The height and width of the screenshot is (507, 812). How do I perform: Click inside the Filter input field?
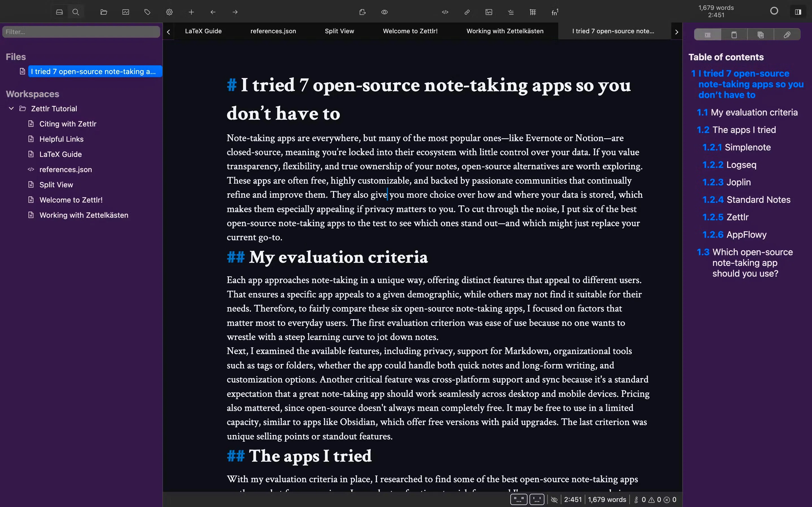pyautogui.click(x=81, y=32)
